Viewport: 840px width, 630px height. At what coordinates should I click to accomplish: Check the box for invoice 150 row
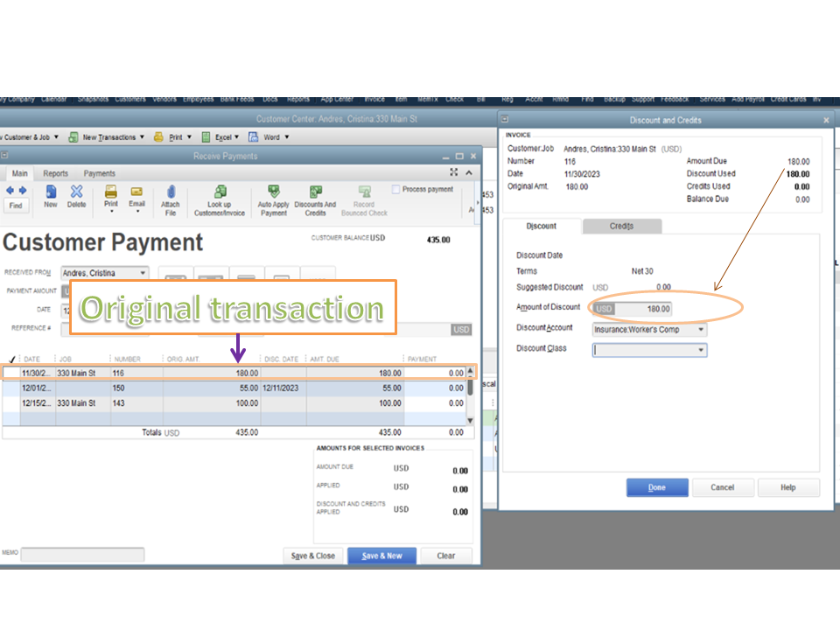pos(11,388)
